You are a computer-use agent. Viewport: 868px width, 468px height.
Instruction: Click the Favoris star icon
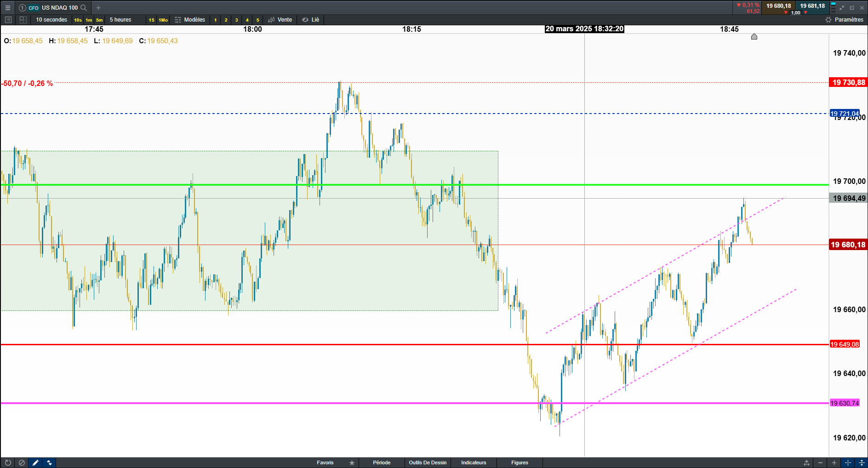[352, 462]
